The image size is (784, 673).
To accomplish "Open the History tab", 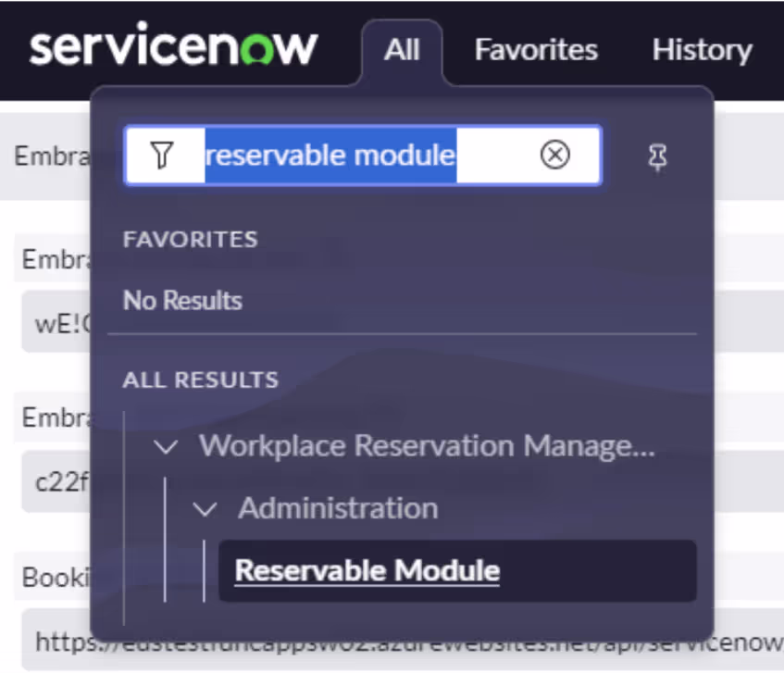I will tap(702, 50).
